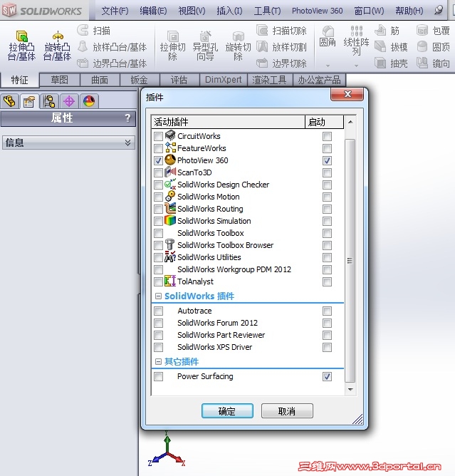Uncheck PhotoView 360 active add-in
This screenshot has width=455, height=476.
click(158, 160)
